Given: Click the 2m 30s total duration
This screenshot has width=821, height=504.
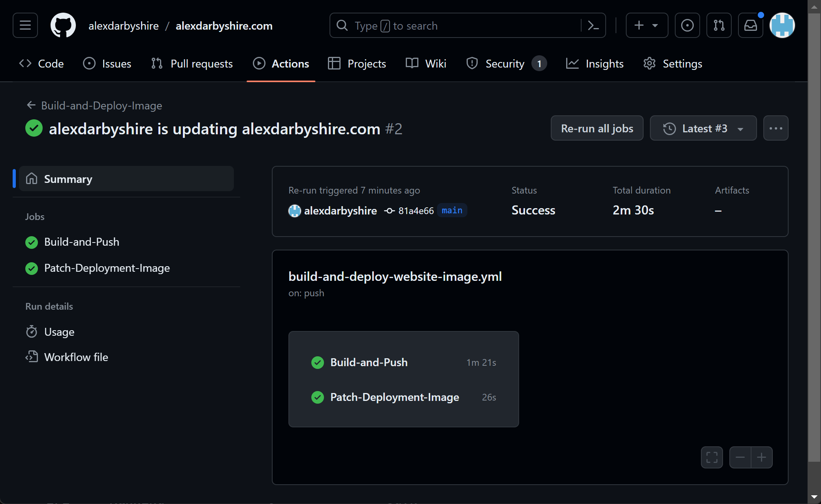Looking at the screenshot, I should click(633, 210).
